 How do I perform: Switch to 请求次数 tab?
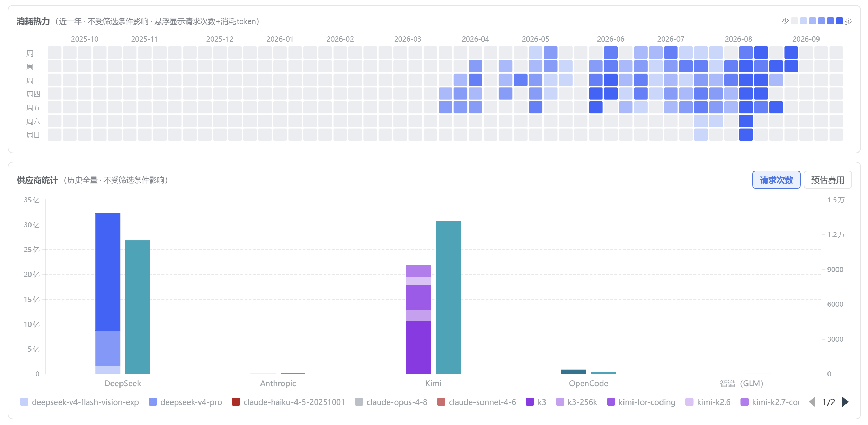coord(776,180)
